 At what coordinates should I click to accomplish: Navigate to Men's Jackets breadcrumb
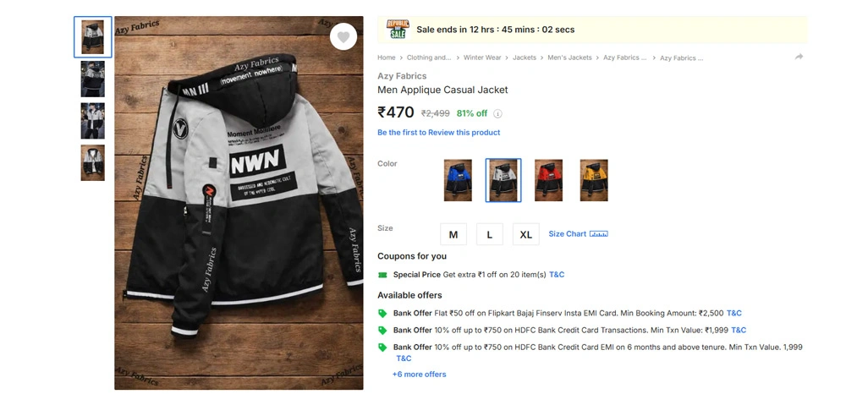click(569, 57)
